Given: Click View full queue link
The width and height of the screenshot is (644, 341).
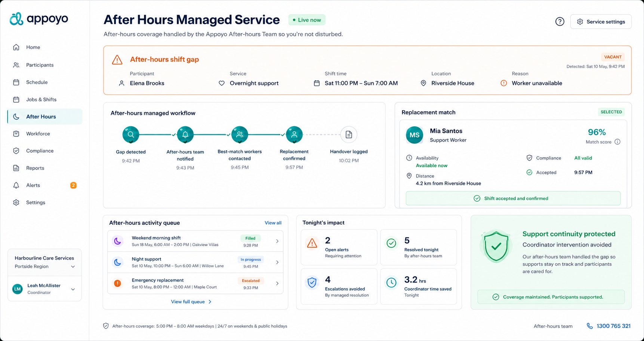Looking at the screenshot, I should 191,302.
